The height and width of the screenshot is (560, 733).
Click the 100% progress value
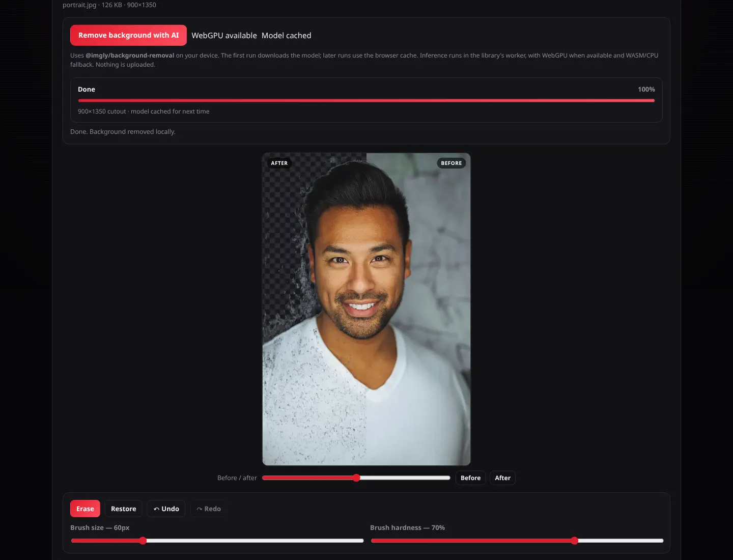(x=646, y=89)
